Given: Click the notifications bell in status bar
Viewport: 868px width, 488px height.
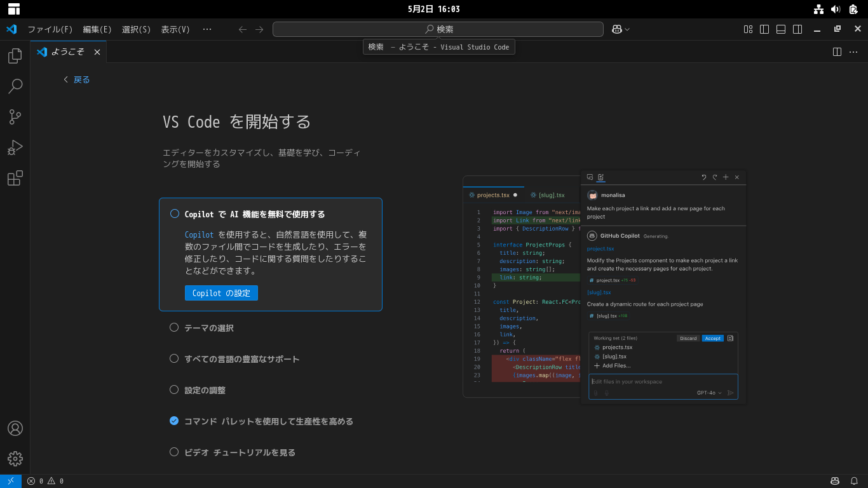Looking at the screenshot, I should point(855,481).
